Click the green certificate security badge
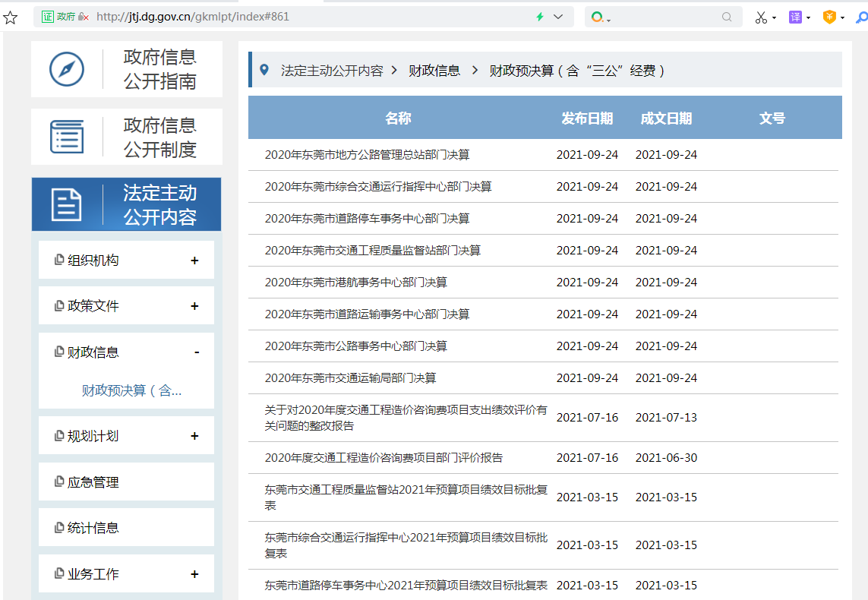 click(48, 17)
